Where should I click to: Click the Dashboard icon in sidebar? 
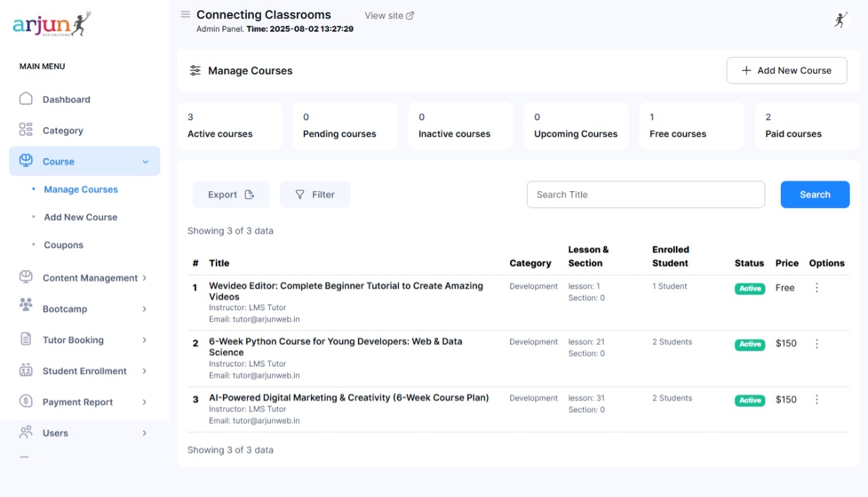(x=26, y=99)
